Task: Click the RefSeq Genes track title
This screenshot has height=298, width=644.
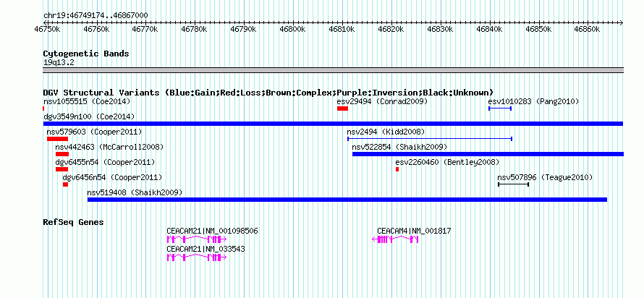Action: coord(74,222)
